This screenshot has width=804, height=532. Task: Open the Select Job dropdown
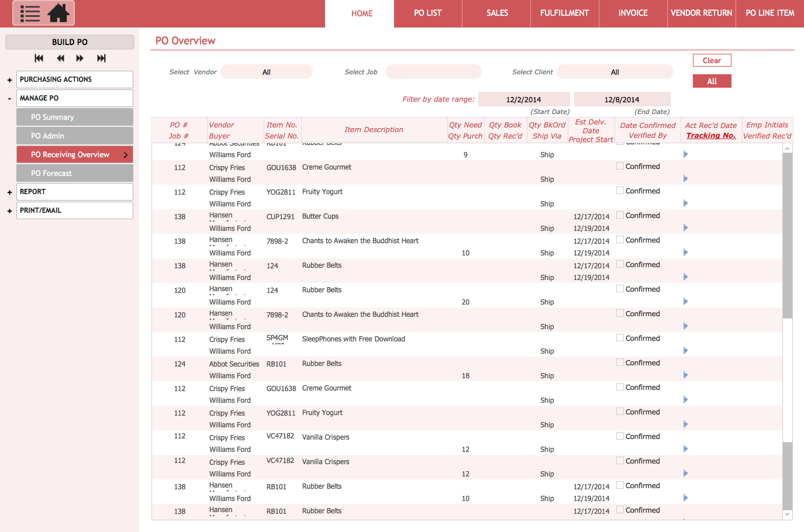click(433, 72)
